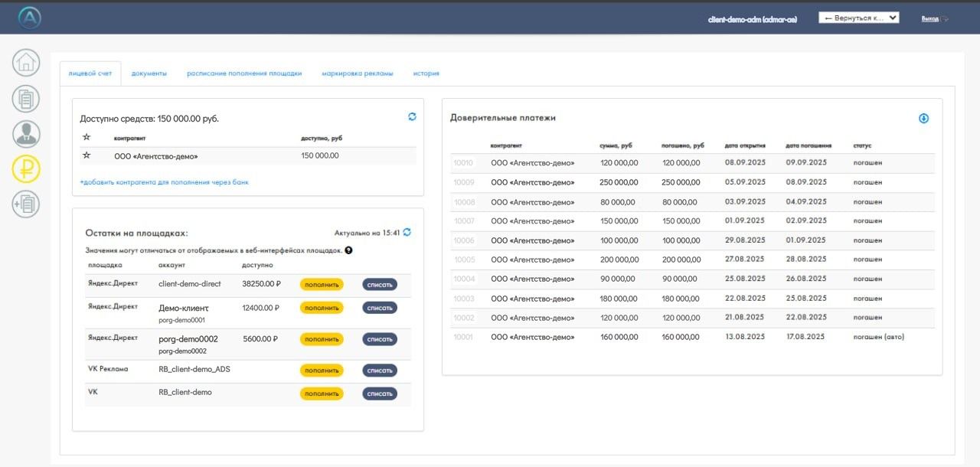980x467 pixels.
Task: Click the date 29.08.2025 cell
Action: [744, 240]
